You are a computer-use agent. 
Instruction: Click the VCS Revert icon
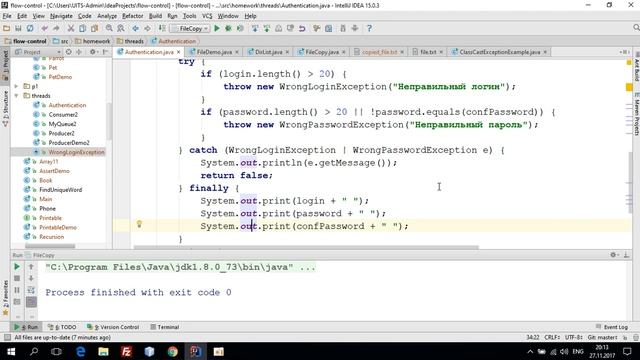[x=302, y=28]
